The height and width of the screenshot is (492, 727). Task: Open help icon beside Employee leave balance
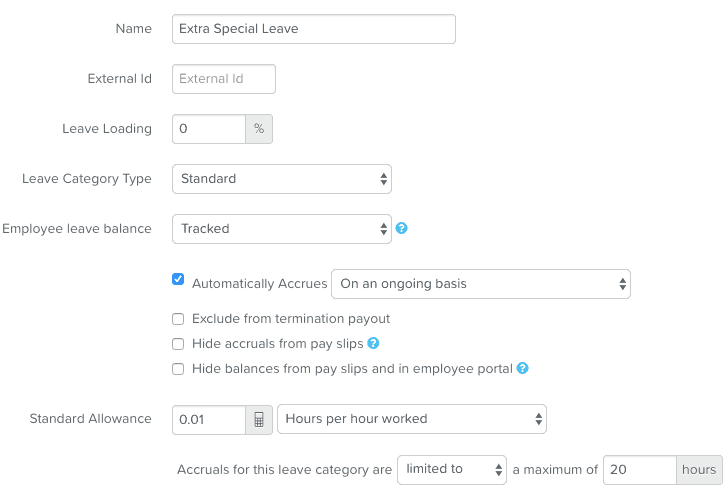click(402, 228)
